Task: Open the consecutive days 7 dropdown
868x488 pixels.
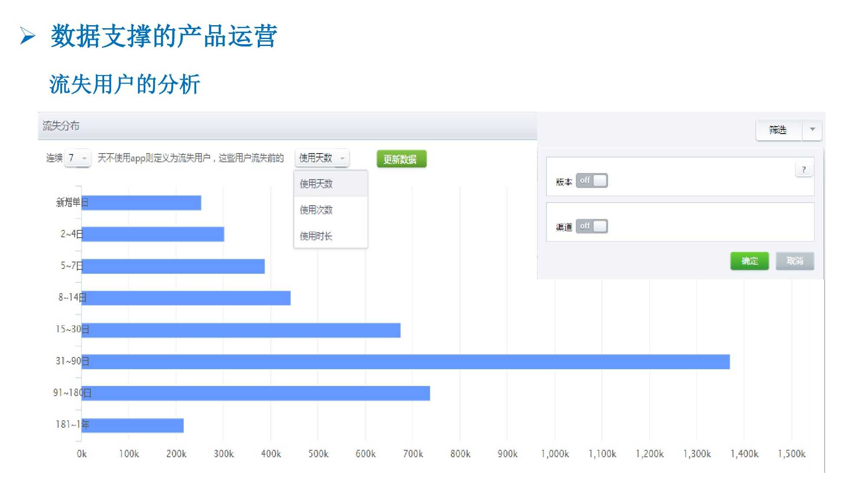Action: [x=77, y=158]
